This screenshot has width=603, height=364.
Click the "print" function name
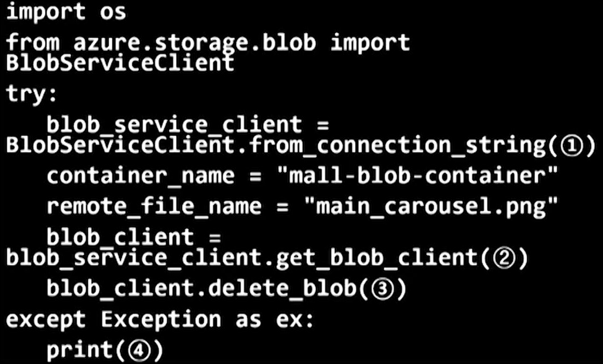point(80,350)
